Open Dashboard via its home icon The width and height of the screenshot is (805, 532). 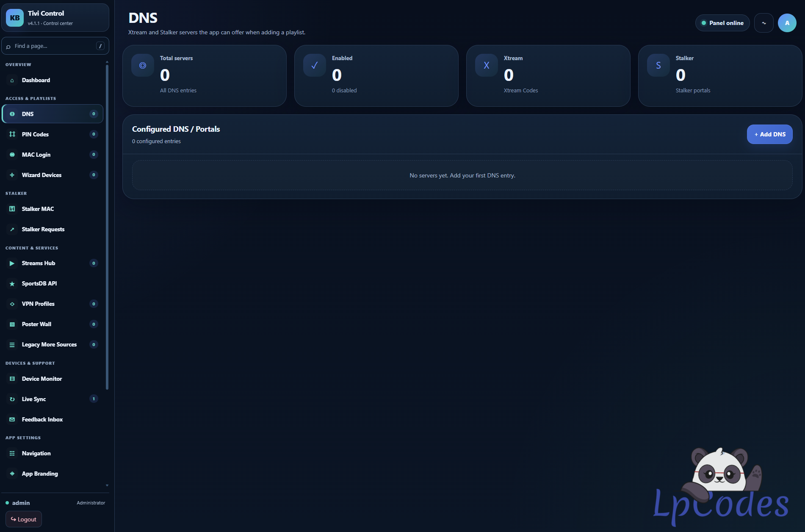(12, 80)
